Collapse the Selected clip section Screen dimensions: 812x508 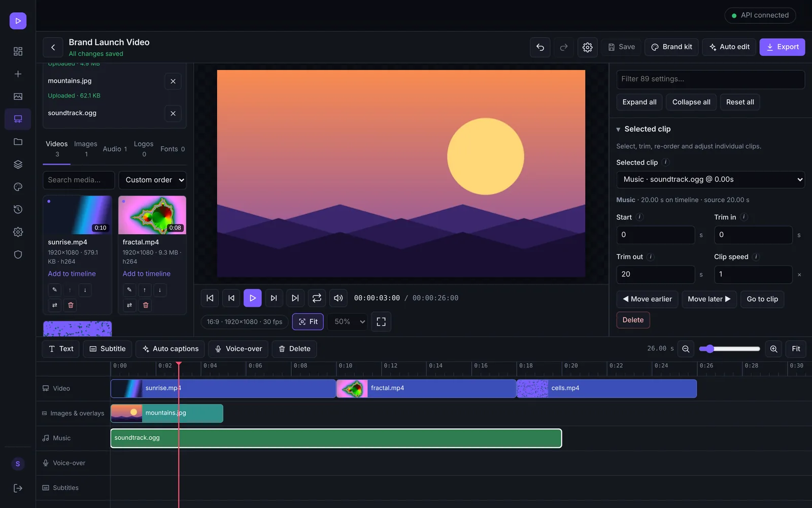(x=643, y=129)
